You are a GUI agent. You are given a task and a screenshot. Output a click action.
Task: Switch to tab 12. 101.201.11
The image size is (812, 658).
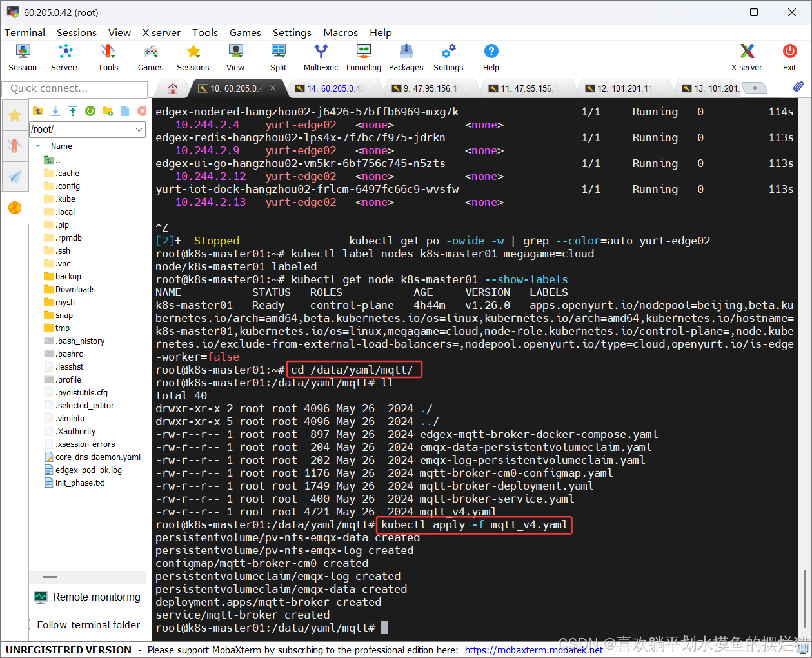pos(624,88)
